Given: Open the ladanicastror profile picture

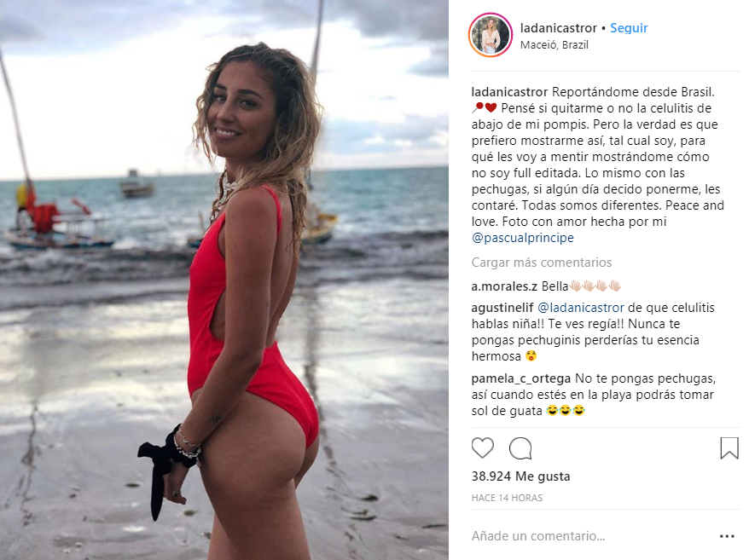Looking at the screenshot, I should pyautogui.click(x=491, y=35).
